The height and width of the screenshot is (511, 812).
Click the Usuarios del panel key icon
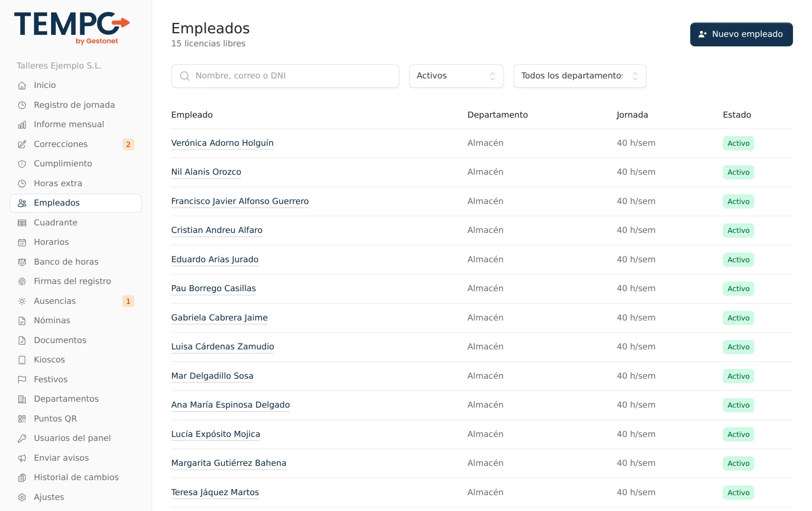pos(22,438)
